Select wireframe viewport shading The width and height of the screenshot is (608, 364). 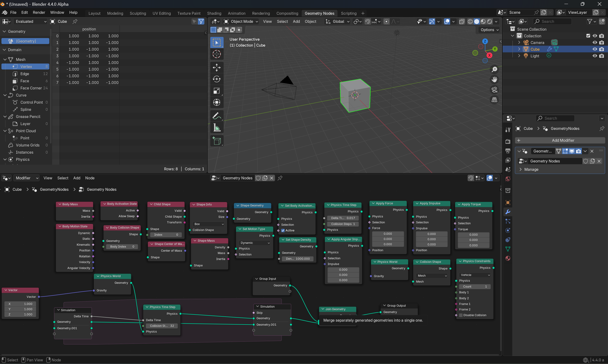coord(470,22)
